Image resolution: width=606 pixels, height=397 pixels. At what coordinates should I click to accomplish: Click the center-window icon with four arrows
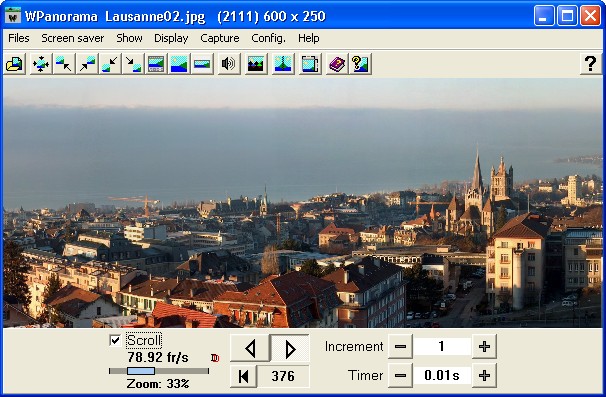coord(41,64)
